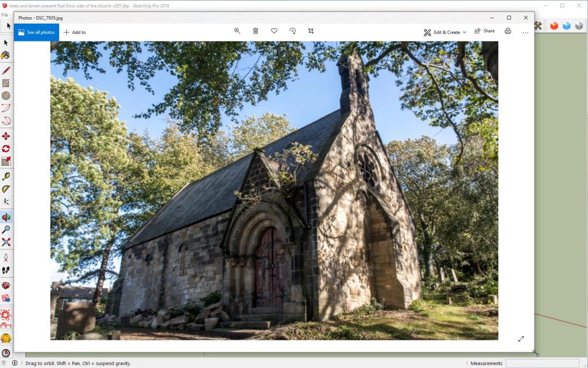
Task: Enter fullscreen with the diagonal arrows icon
Action: click(521, 339)
